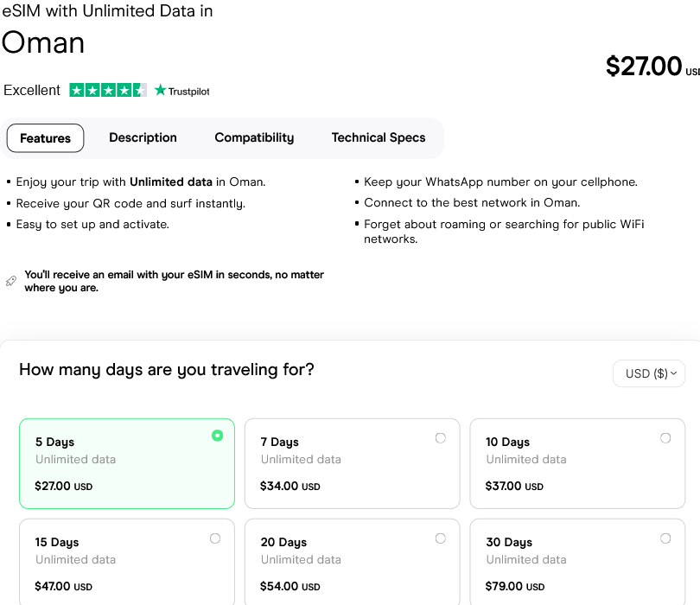Switch to the Compatibility tab
700x605 pixels.
tap(254, 137)
